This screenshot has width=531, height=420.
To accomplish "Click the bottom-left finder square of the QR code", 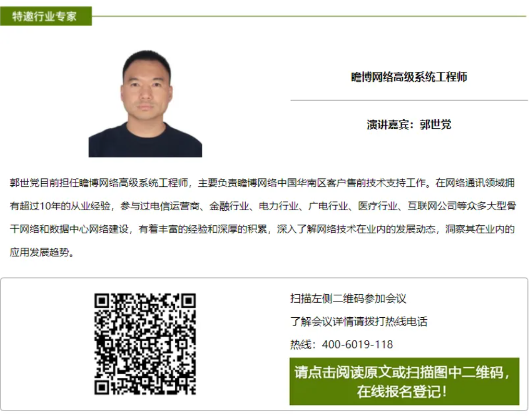I will click(102, 387).
